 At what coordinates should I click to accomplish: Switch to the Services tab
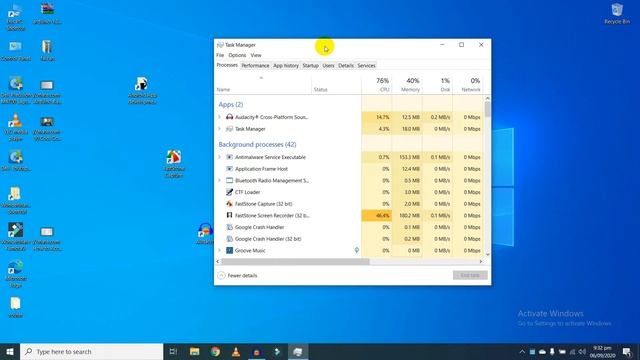point(366,65)
